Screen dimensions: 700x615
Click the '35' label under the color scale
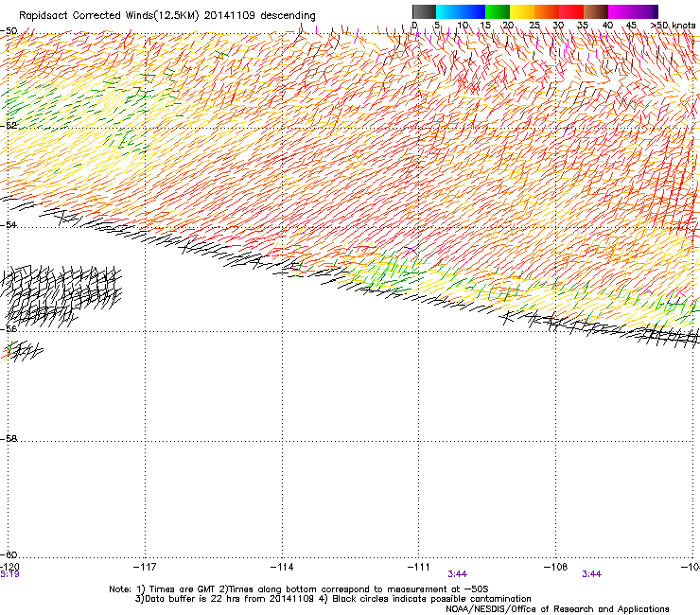point(583,25)
